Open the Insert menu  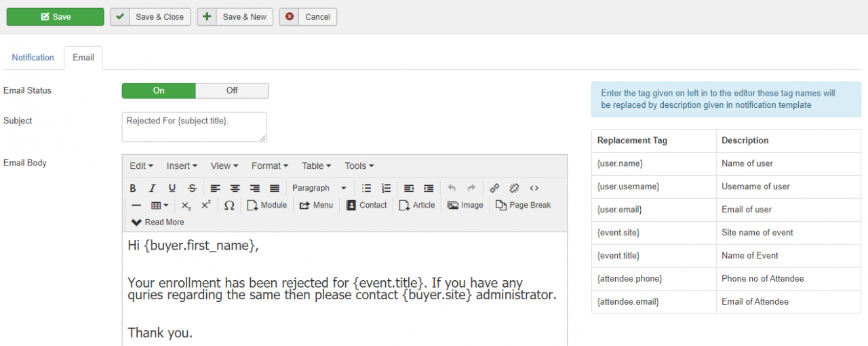tap(182, 166)
